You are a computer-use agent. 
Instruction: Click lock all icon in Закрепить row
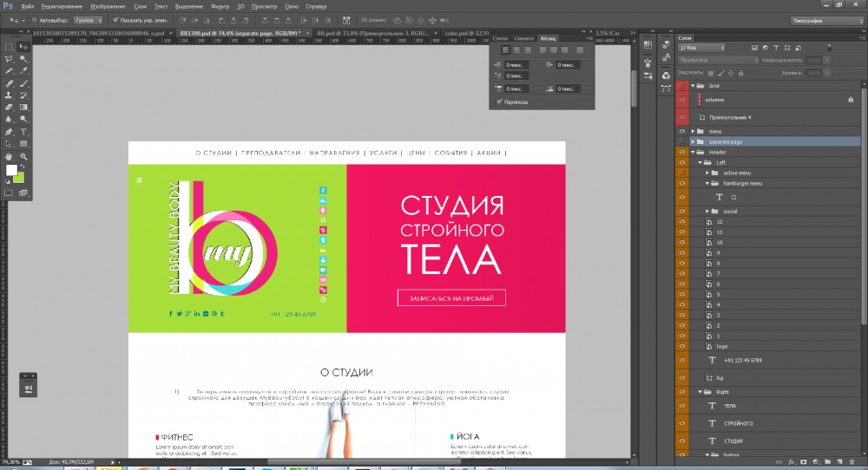(x=740, y=73)
